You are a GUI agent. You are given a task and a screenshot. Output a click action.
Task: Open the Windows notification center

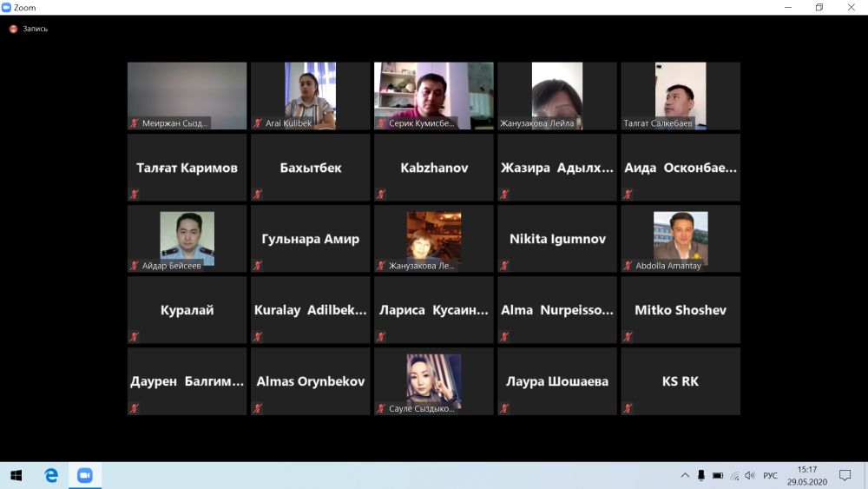[x=845, y=475]
